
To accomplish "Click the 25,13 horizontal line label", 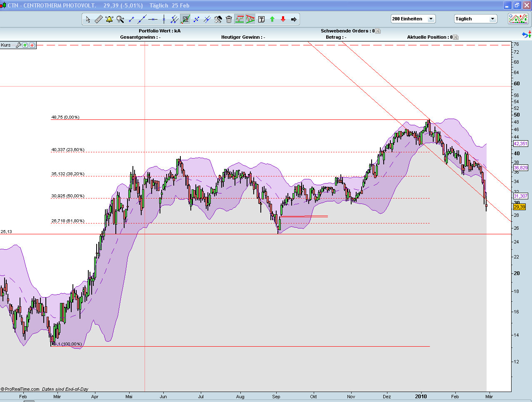I will pyautogui.click(x=6, y=231).
